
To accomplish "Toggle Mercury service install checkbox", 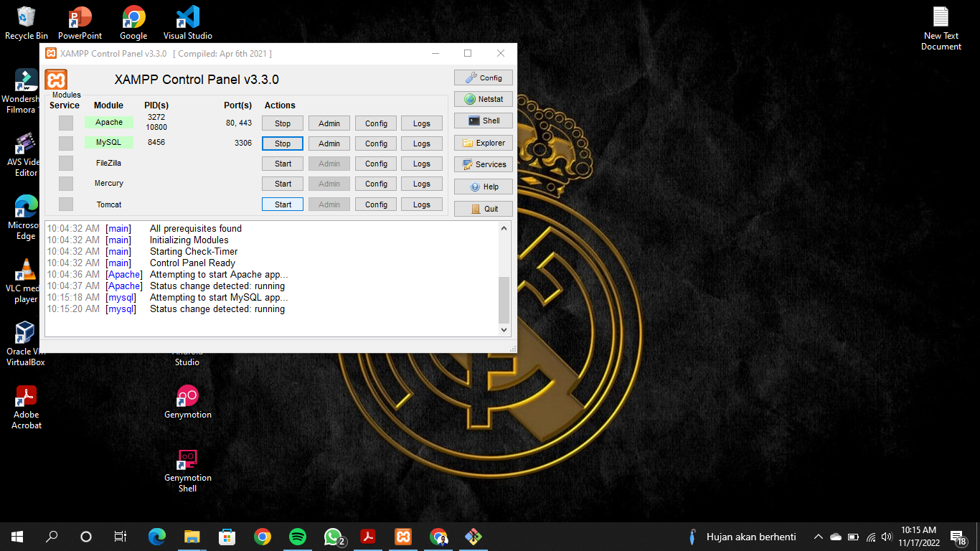I will pyautogui.click(x=66, y=184).
